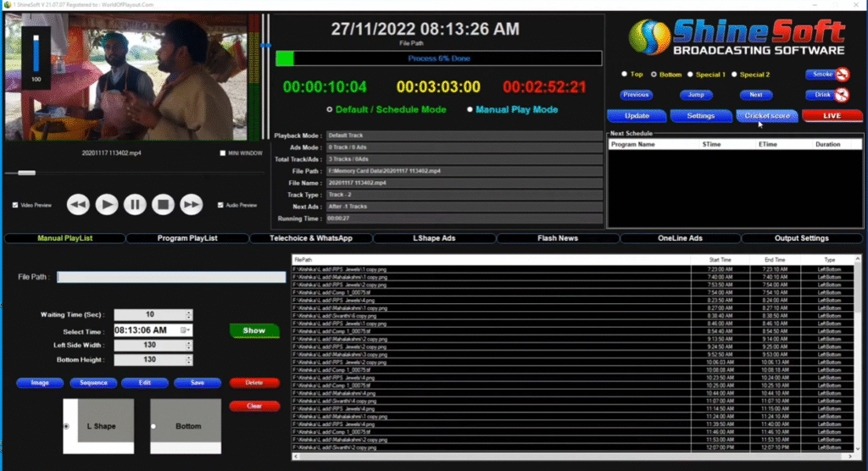Click the Bottom Height spinner arrows
This screenshot has height=471, width=868.
point(188,360)
